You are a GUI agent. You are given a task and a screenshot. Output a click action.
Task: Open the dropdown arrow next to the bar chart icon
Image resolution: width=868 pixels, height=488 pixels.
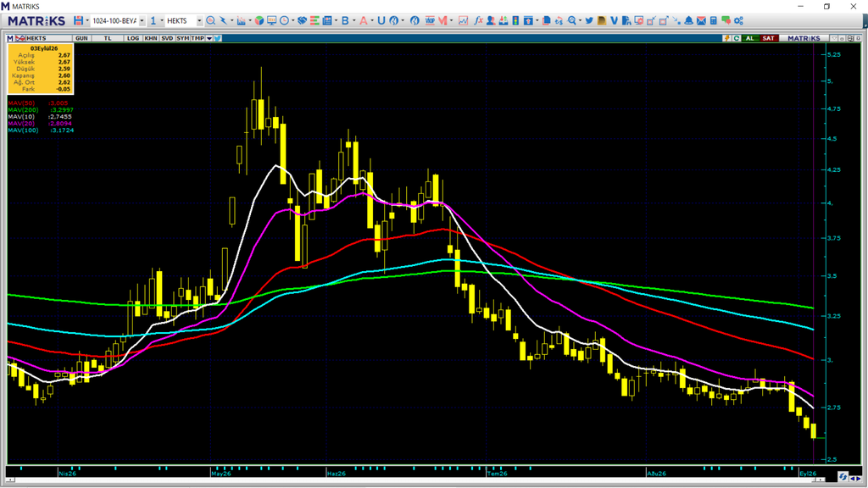pyautogui.click(x=250, y=21)
